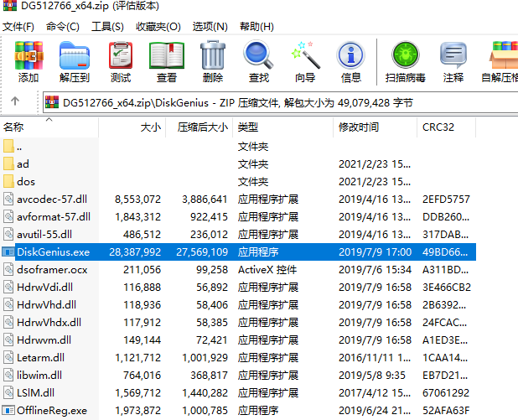Screen dimensions: 518x420
Task: Open the 文件(F) menu
Action: (x=18, y=27)
